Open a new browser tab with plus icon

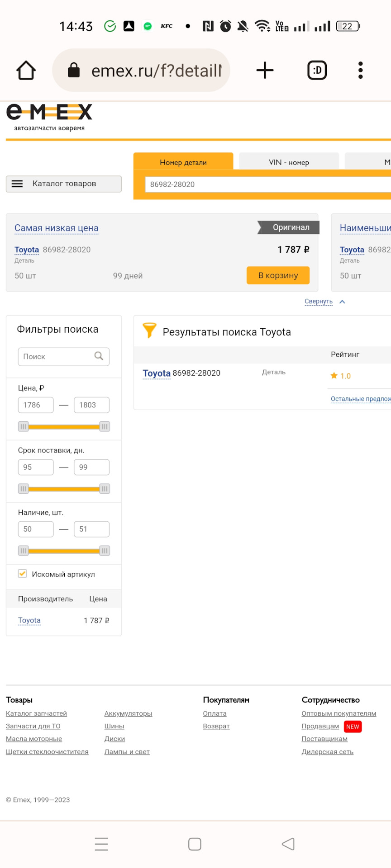pos(265,71)
